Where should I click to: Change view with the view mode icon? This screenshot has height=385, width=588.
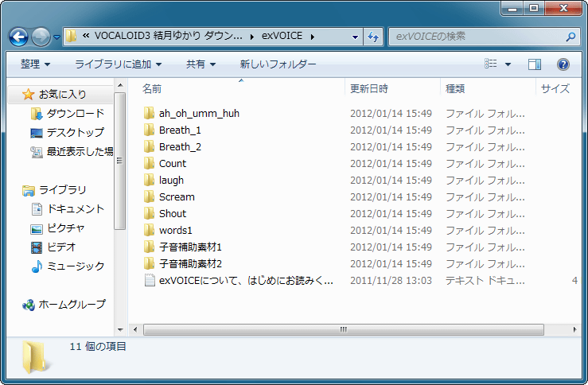point(490,64)
